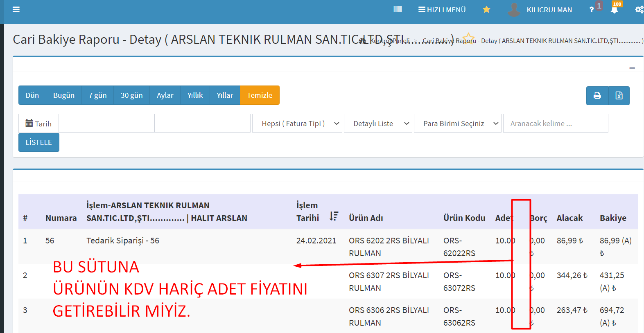Image resolution: width=644 pixels, height=333 pixels.
Task: Focus the Aranacak kelime search field
Action: coord(555,124)
